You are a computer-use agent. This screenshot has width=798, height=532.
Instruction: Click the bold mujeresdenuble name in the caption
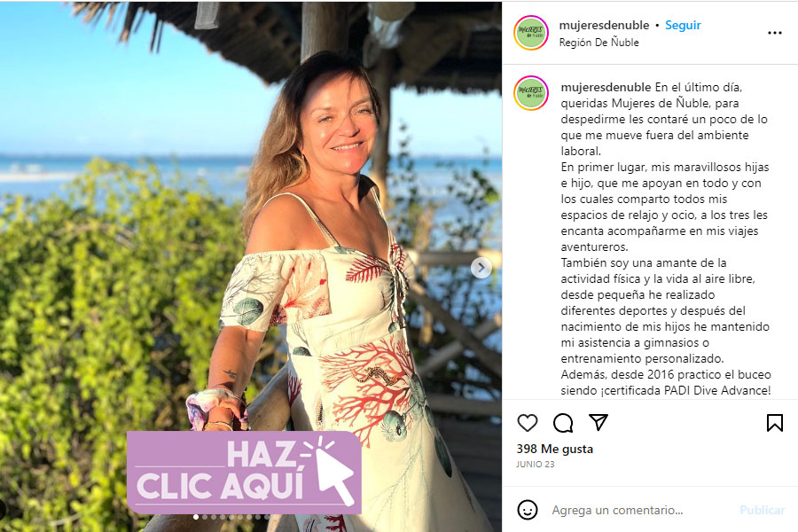pos(606,87)
